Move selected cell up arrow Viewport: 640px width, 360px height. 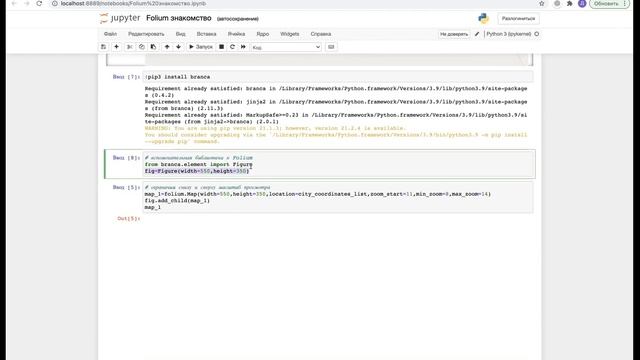click(x=167, y=47)
